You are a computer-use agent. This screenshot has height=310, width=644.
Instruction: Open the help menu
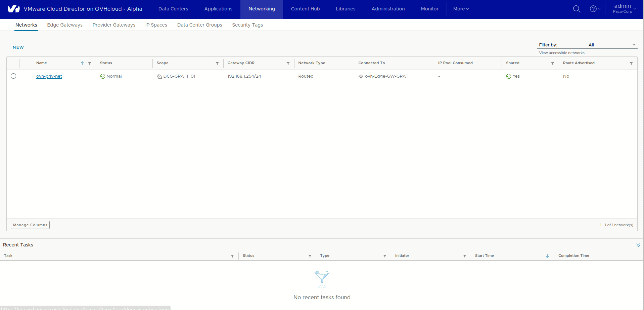[x=595, y=9]
